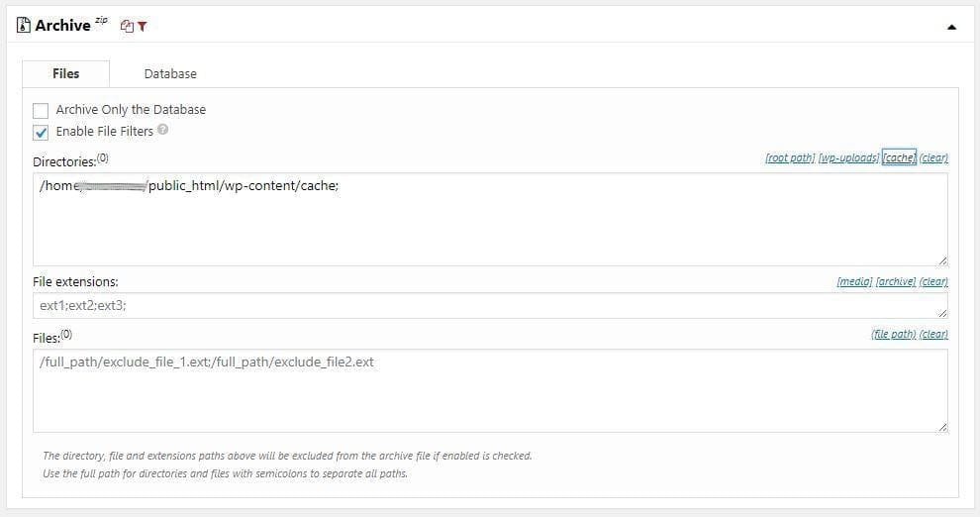Switch to the Database tab

[170, 73]
